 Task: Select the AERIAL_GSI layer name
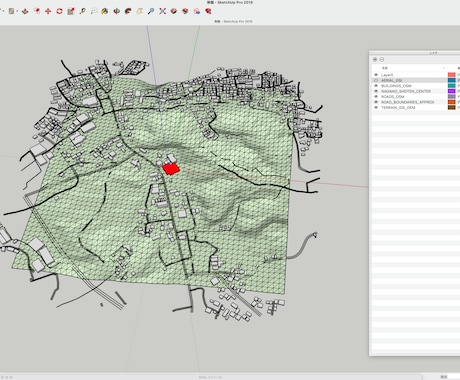click(391, 80)
